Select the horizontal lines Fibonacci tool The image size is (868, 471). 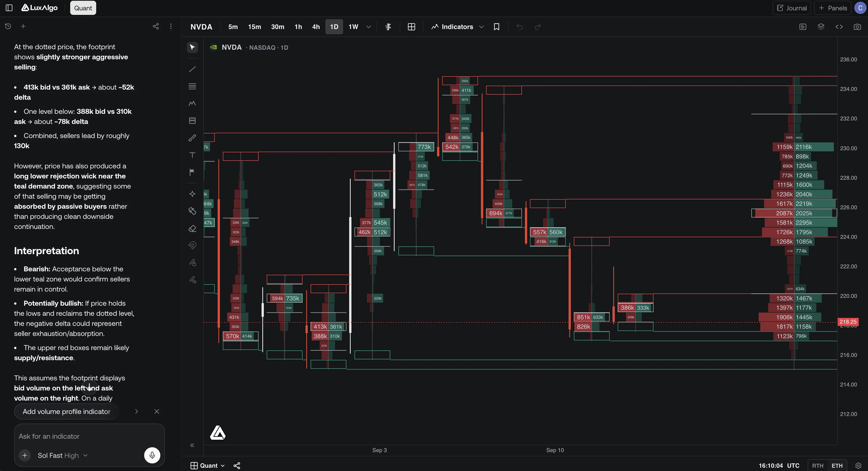point(192,86)
